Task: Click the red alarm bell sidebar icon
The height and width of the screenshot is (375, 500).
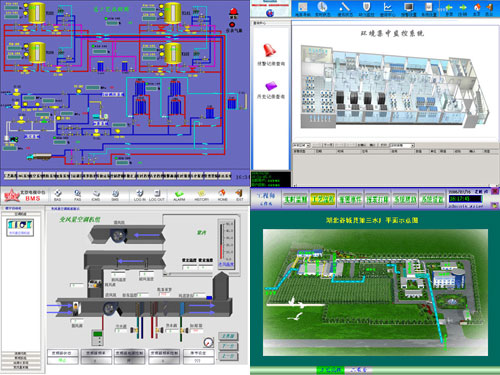Action: click(270, 50)
